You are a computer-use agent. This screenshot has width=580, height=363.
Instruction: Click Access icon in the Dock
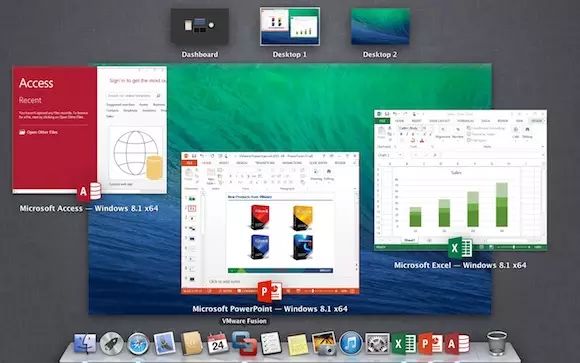click(x=457, y=343)
